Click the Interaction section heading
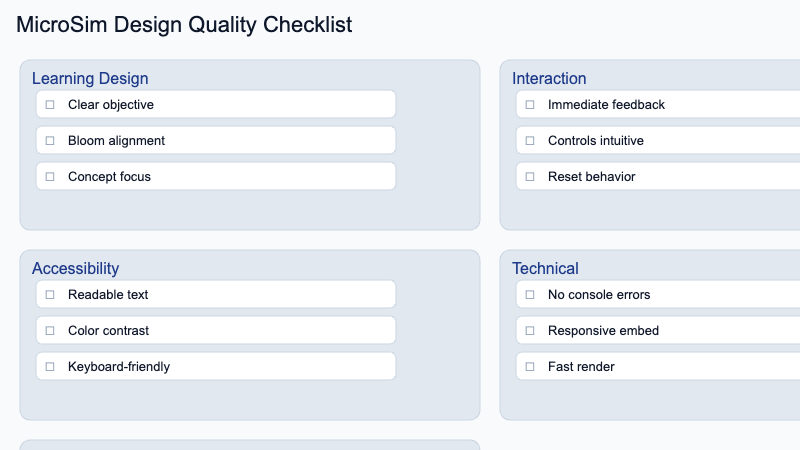Viewport: 800px width, 450px height. tap(549, 79)
